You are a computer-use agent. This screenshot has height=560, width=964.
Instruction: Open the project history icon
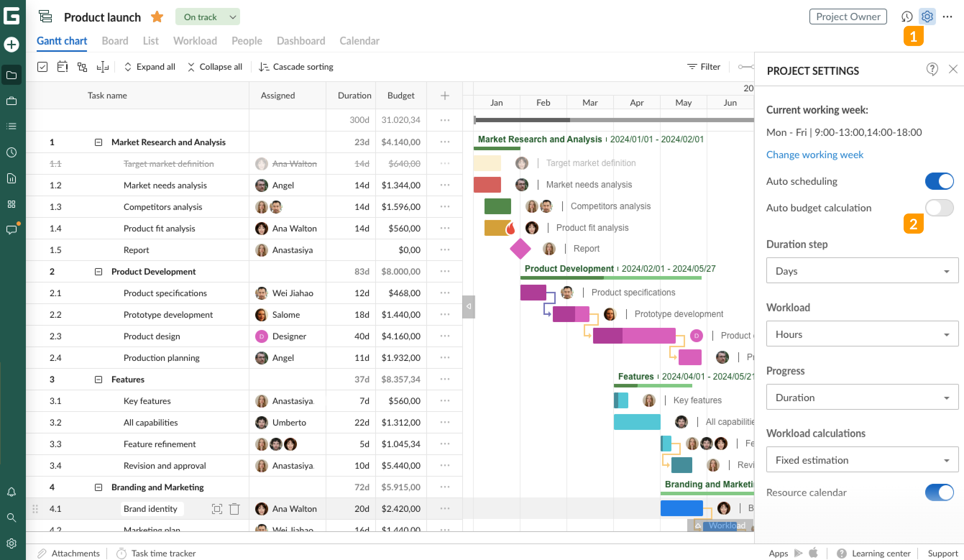[x=906, y=17]
